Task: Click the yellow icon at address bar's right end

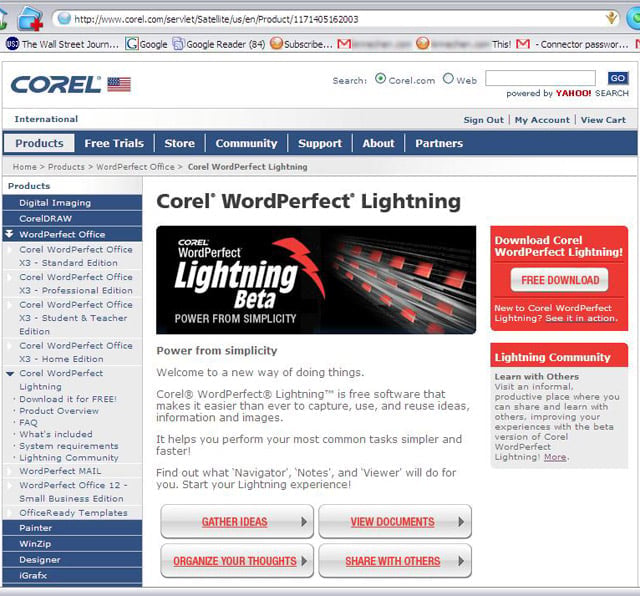Action: pos(611,18)
